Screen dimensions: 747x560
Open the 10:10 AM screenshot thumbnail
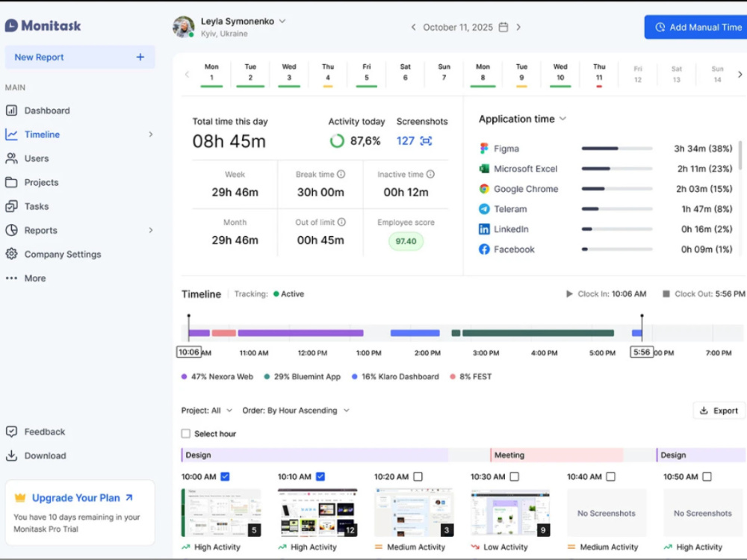pos(317,513)
